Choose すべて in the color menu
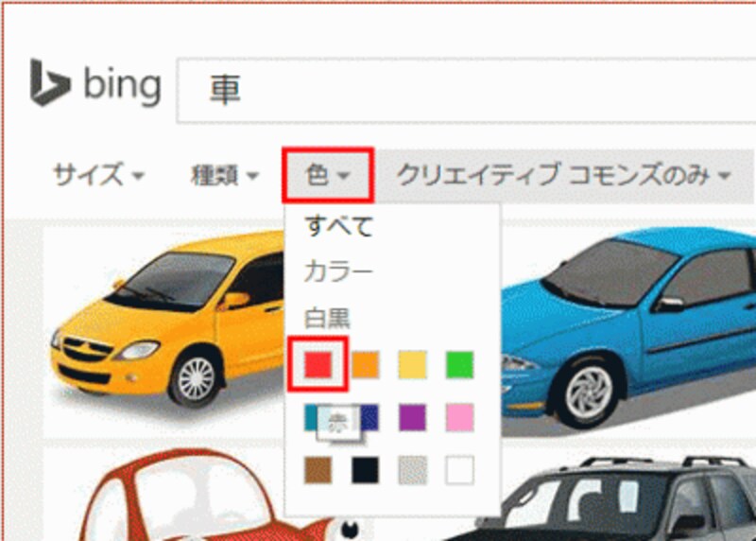Image resolution: width=756 pixels, height=541 pixels. [x=338, y=226]
